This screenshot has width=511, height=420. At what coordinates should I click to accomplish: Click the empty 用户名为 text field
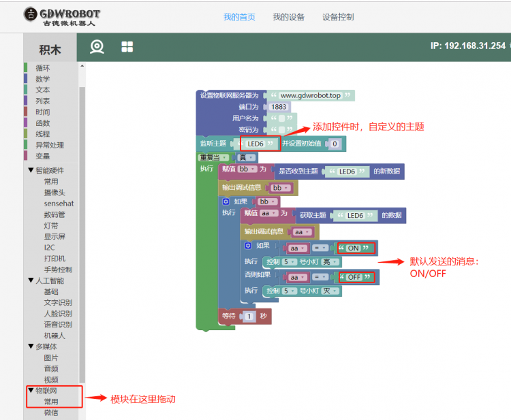[281, 118]
